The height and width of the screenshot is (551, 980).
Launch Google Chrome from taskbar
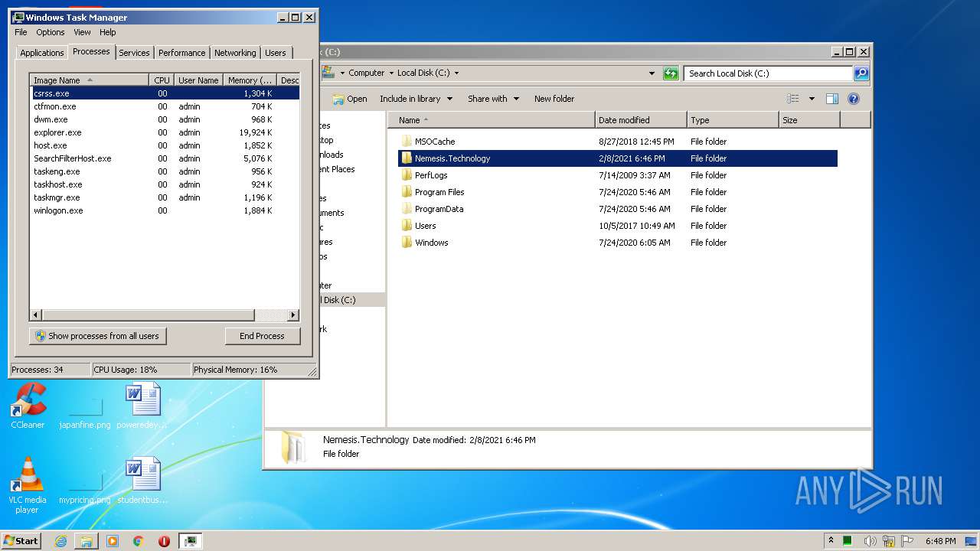(138, 541)
